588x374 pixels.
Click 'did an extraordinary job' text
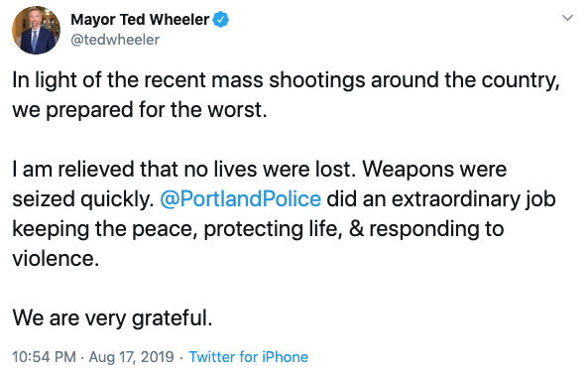coord(441,198)
